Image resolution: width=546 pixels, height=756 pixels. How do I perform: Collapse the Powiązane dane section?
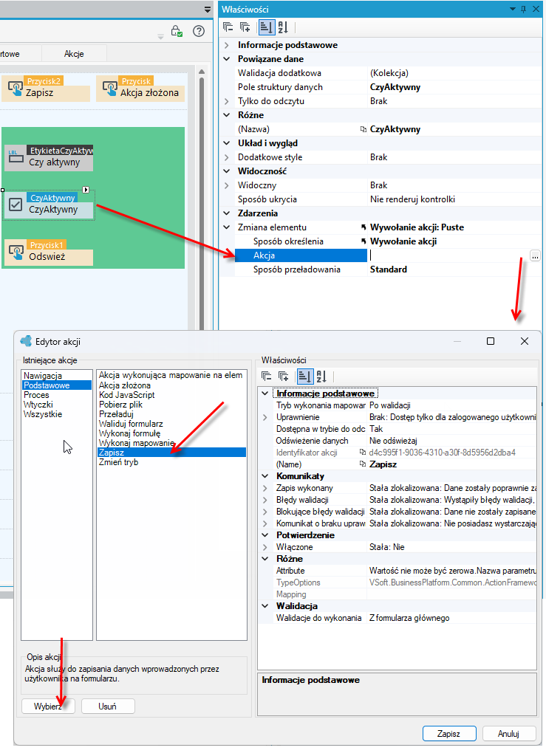coord(227,59)
